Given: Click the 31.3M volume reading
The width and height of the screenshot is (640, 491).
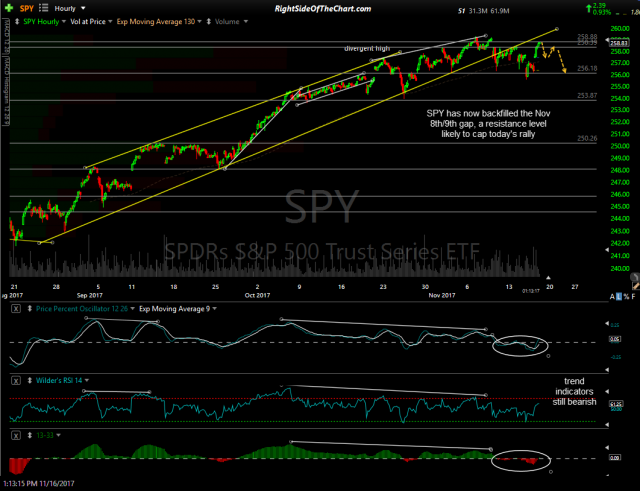Looking at the screenshot, I should [x=477, y=11].
